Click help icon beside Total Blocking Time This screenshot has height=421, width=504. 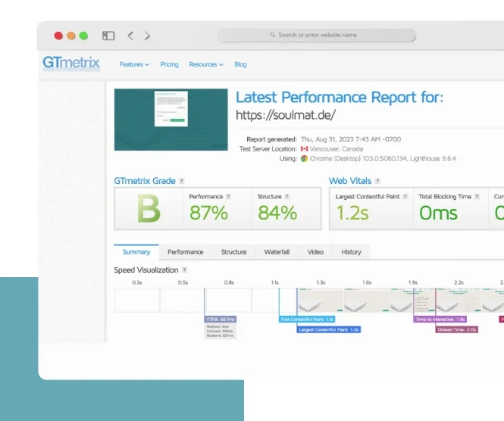click(477, 197)
